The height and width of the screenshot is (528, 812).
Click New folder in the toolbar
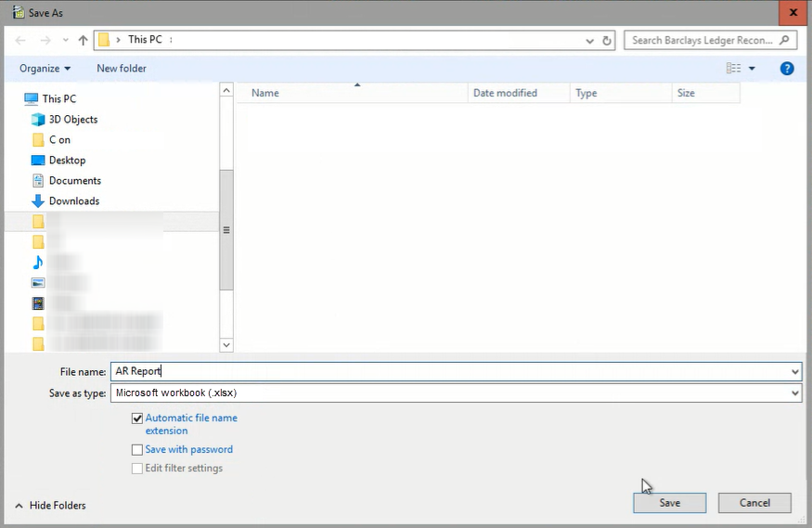click(x=122, y=69)
